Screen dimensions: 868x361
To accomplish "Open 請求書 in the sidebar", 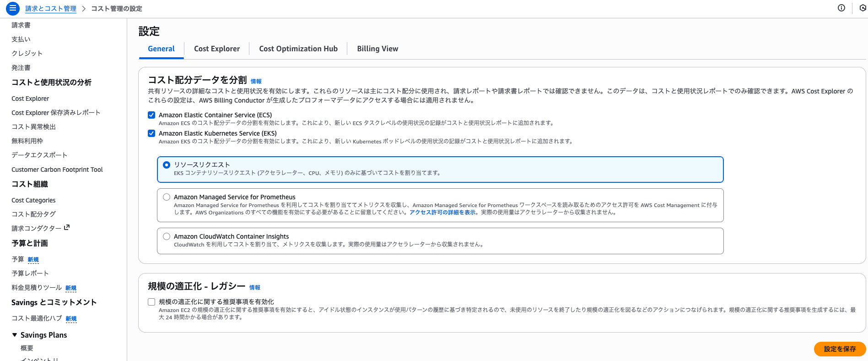I will click(x=21, y=25).
